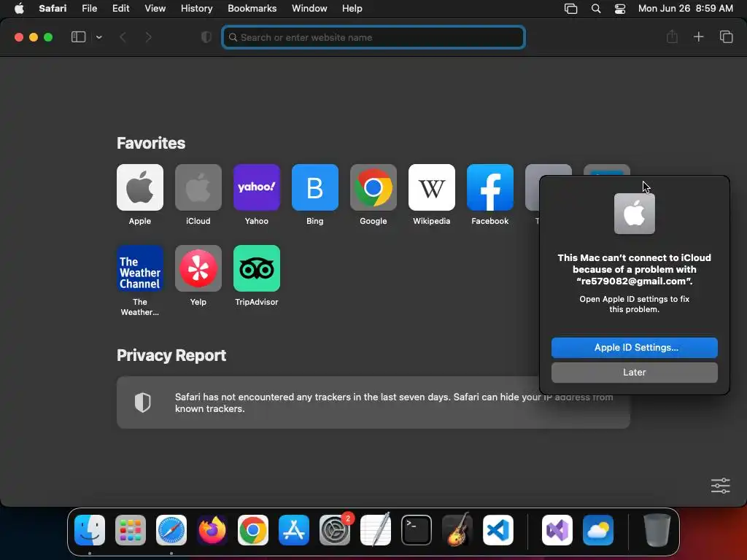Open Terminal from the Dock

tap(417, 530)
